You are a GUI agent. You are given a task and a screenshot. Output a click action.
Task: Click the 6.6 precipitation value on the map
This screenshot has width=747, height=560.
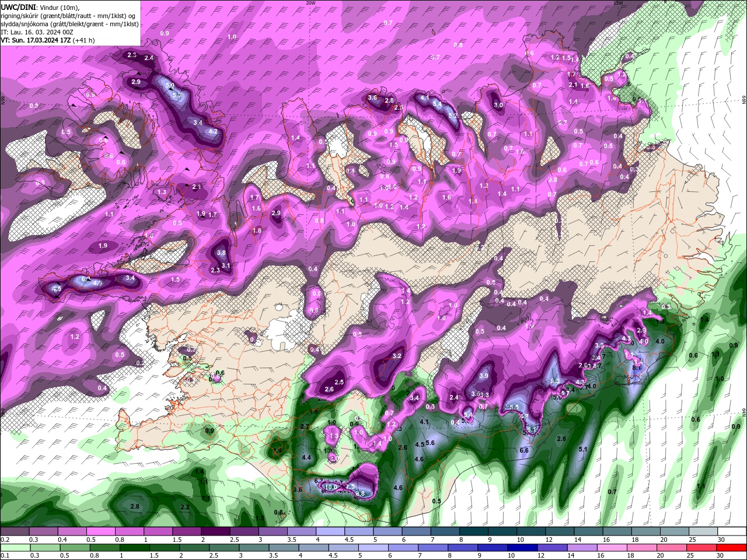[524, 450]
